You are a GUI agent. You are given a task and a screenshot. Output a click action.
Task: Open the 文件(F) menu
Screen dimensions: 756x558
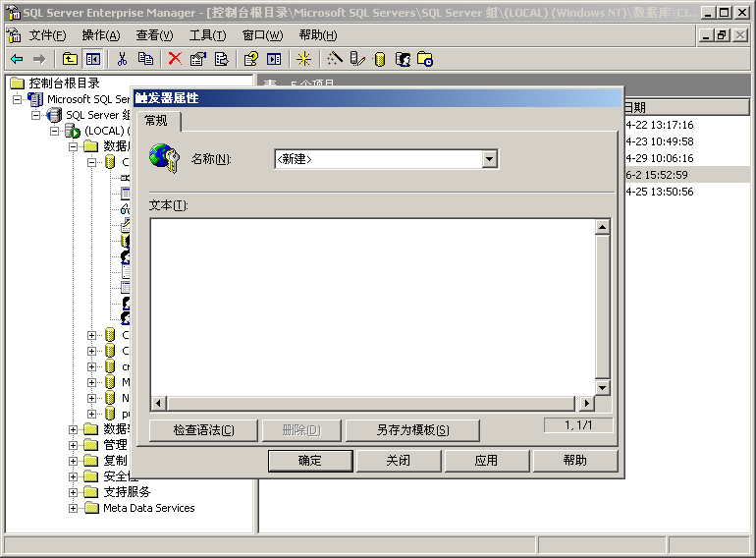click(47, 35)
